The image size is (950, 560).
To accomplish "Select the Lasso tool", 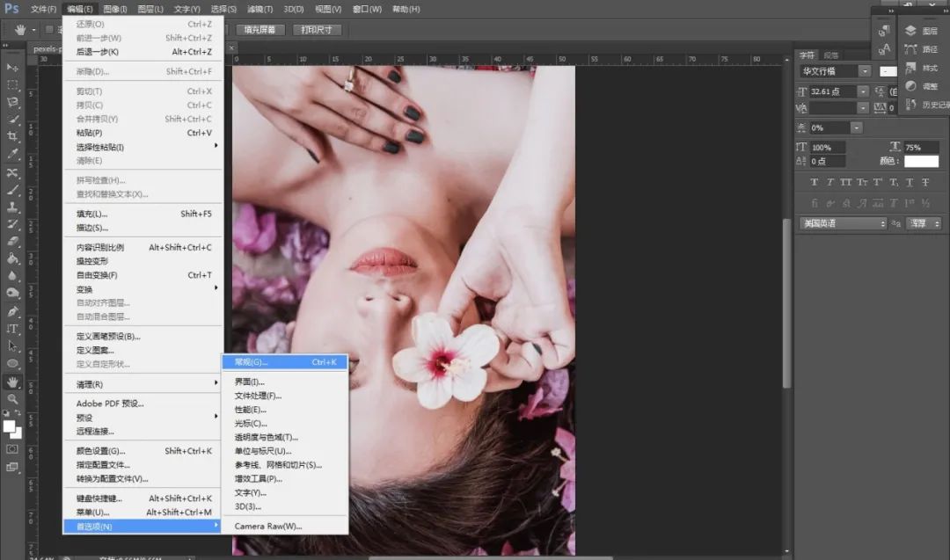I will [x=12, y=102].
